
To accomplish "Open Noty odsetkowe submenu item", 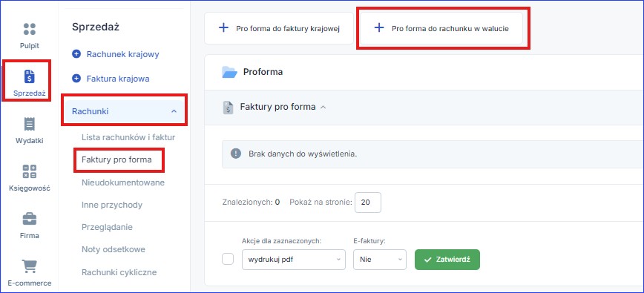I will point(114,249).
